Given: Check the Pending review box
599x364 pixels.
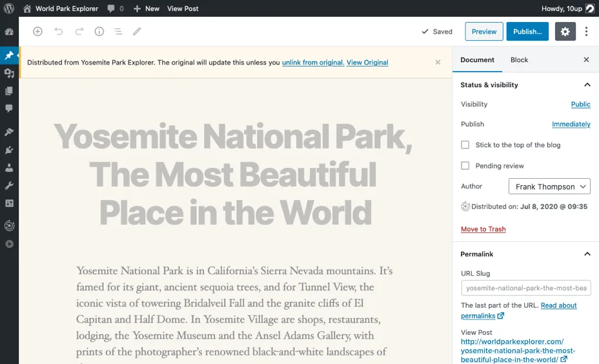Looking at the screenshot, I should click(465, 165).
